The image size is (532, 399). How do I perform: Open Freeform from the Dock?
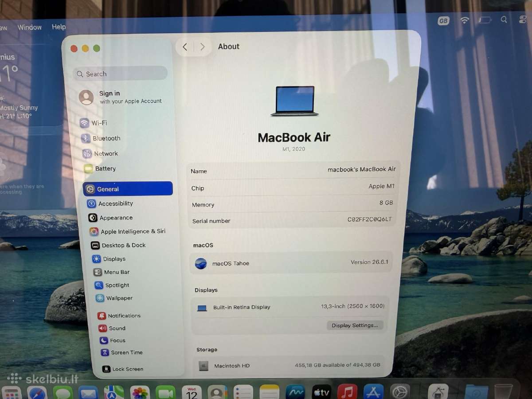point(295,392)
